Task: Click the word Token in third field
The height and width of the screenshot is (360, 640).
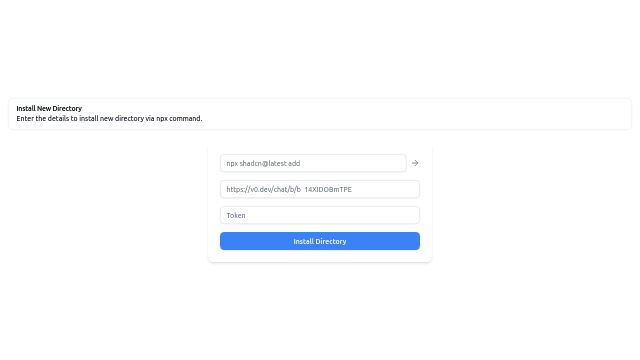Action: pos(236,216)
